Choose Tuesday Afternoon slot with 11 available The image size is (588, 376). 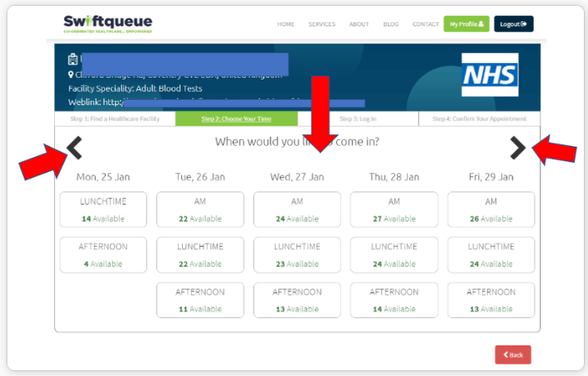tap(200, 300)
